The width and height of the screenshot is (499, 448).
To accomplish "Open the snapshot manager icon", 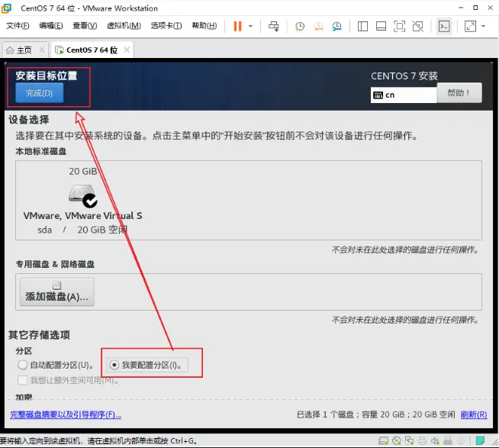I will pyautogui.click(x=338, y=26).
